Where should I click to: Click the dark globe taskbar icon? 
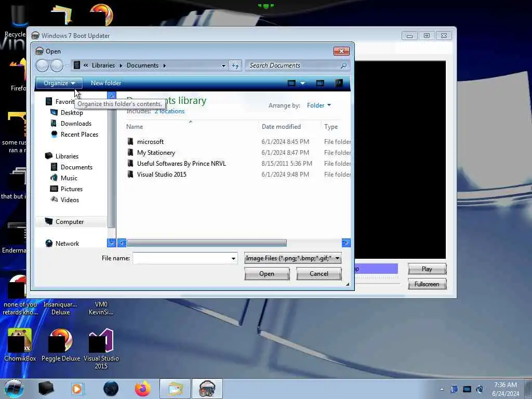[111, 389]
